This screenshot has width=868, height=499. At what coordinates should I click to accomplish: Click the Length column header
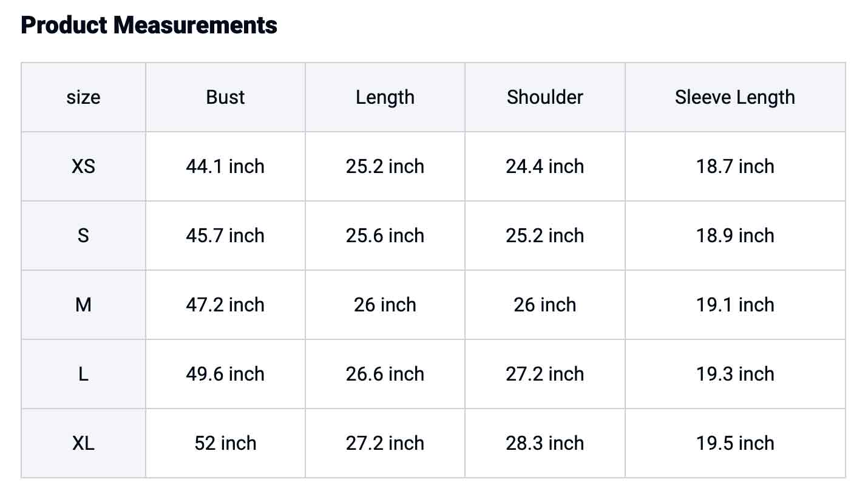[385, 97]
